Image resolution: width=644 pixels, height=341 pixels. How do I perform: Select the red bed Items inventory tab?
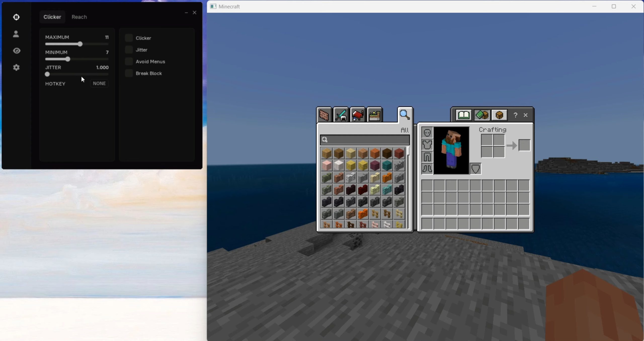357,115
